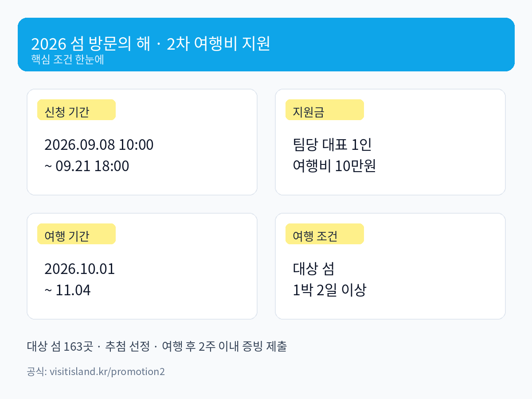
Task: Click the 여행 조건 card
Action: (390, 266)
